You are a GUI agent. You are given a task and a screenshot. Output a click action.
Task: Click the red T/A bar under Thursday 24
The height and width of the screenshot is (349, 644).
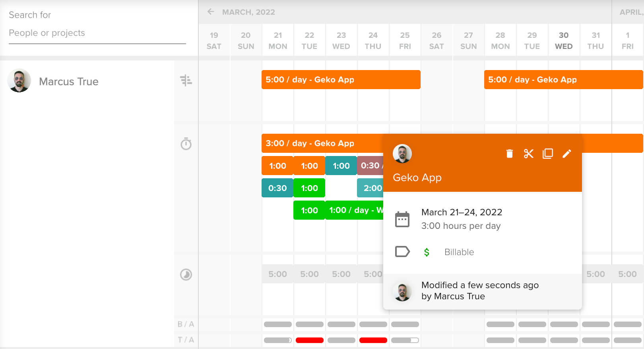pos(373,340)
